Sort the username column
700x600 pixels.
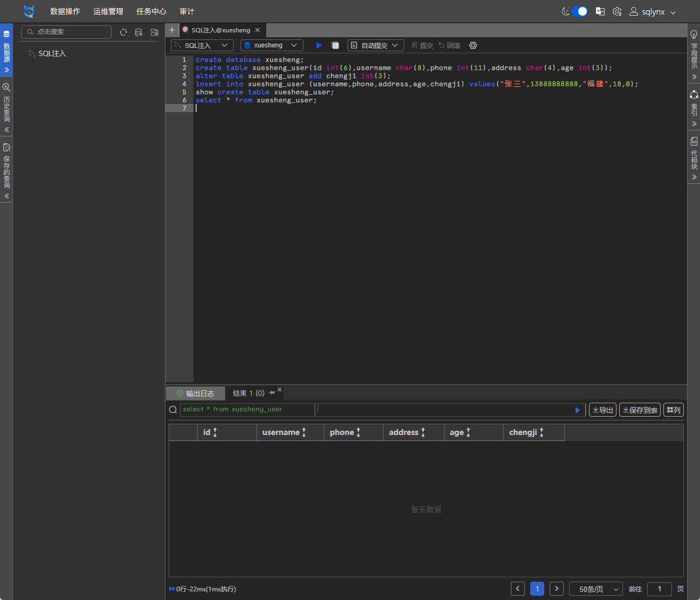pyautogui.click(x=304, y=432)
